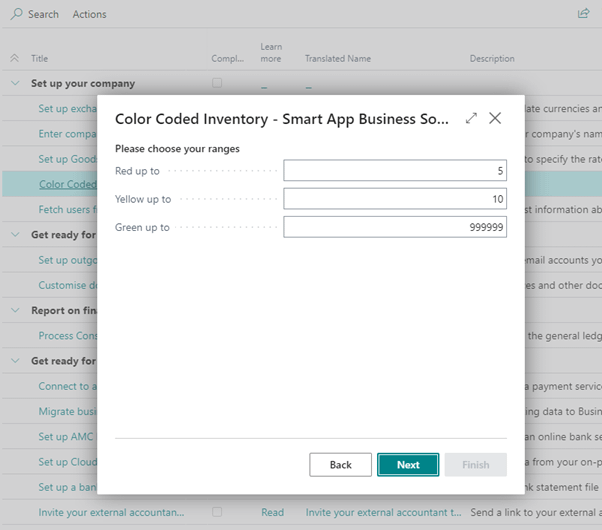Open the Read link for external accountant

(x=273, y=512)
